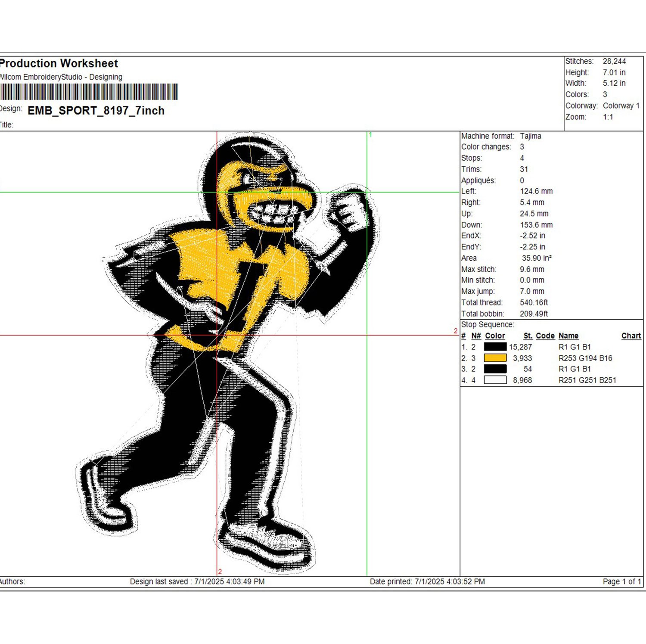Click the Right value '5.4 mm'
646x644 pixels.
click(x=532, y=202)
